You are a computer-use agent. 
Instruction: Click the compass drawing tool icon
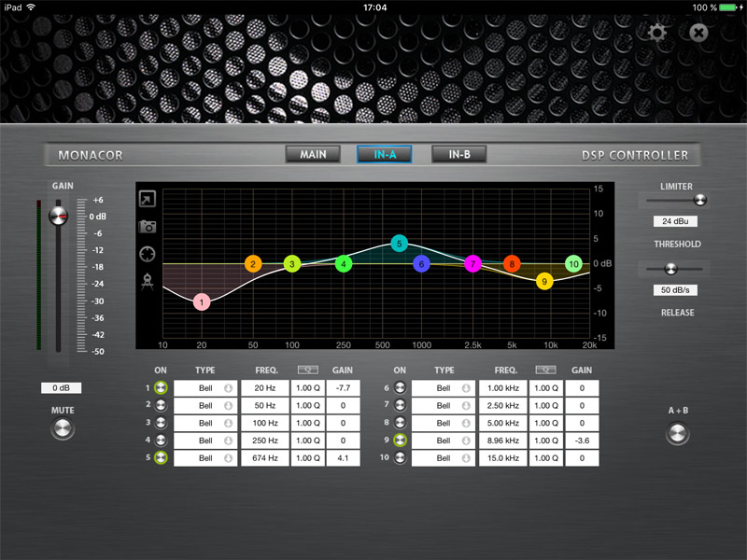(x=148, y=282)
